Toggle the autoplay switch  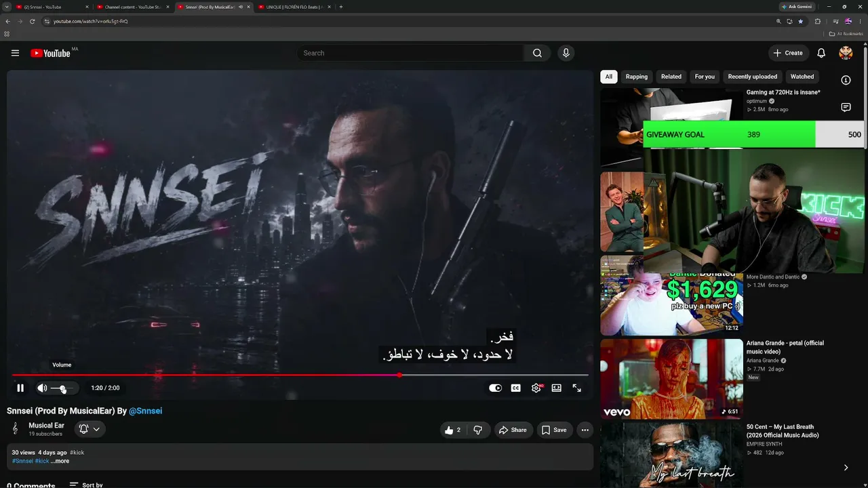496,388
